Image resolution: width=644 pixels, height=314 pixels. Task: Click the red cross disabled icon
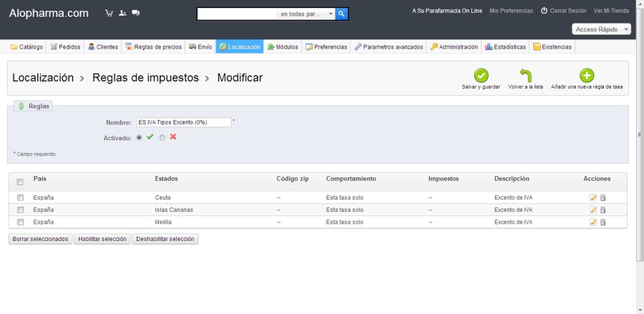pyautogui.click(x=173, y=137)
